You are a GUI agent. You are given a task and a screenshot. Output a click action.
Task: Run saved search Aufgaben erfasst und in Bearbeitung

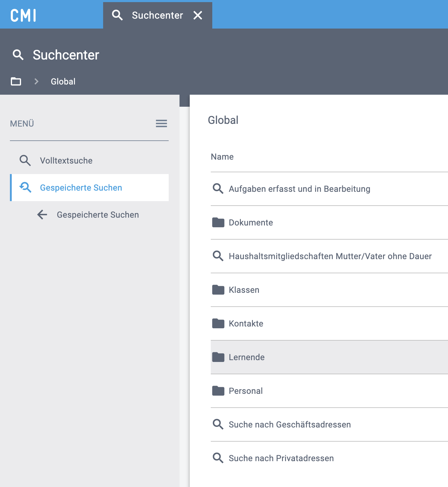click(x=299, y=189)
